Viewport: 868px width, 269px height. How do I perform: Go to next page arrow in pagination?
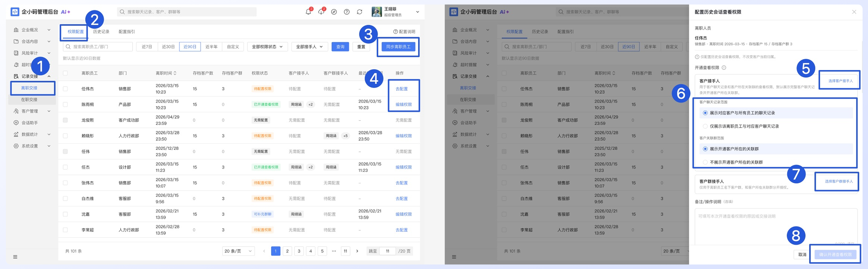tap(357, 251)
